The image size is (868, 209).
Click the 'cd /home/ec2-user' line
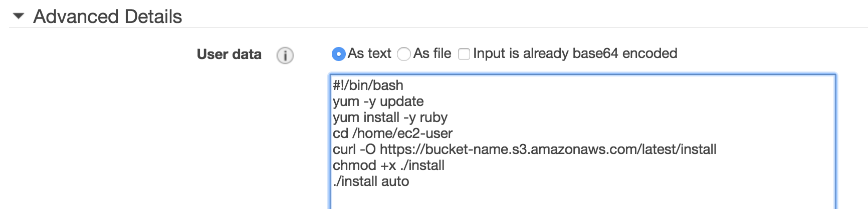[x=392, y=133]
